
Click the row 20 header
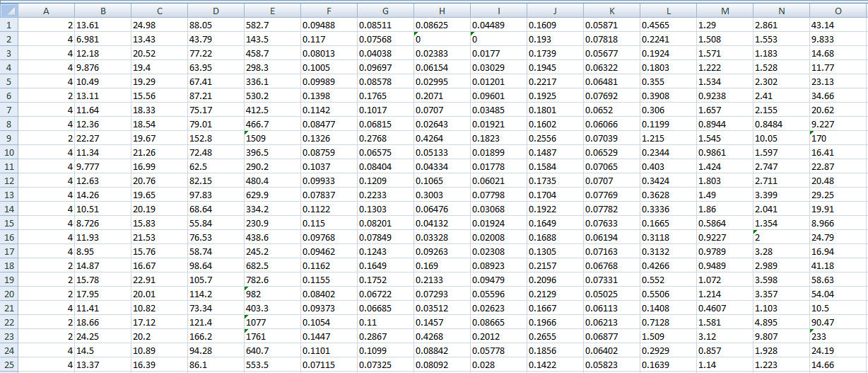(8, 294)
